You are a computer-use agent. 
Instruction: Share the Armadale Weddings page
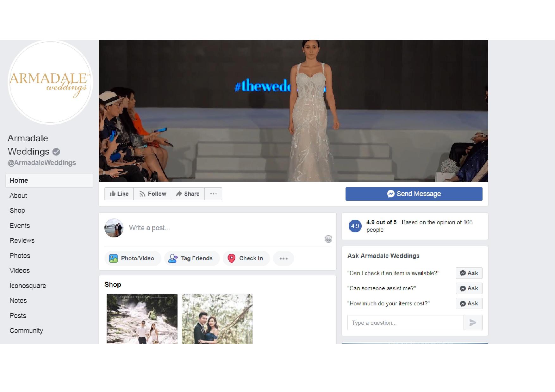point(188,194)
